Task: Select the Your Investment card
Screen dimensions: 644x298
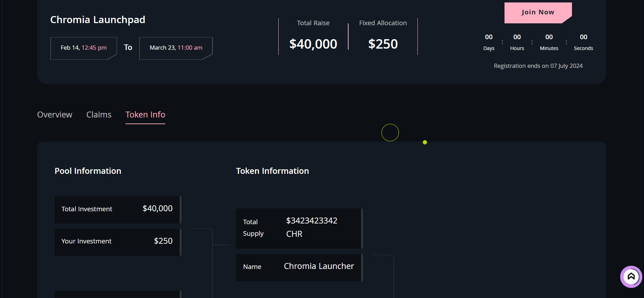Action: (x=117, y=242)
